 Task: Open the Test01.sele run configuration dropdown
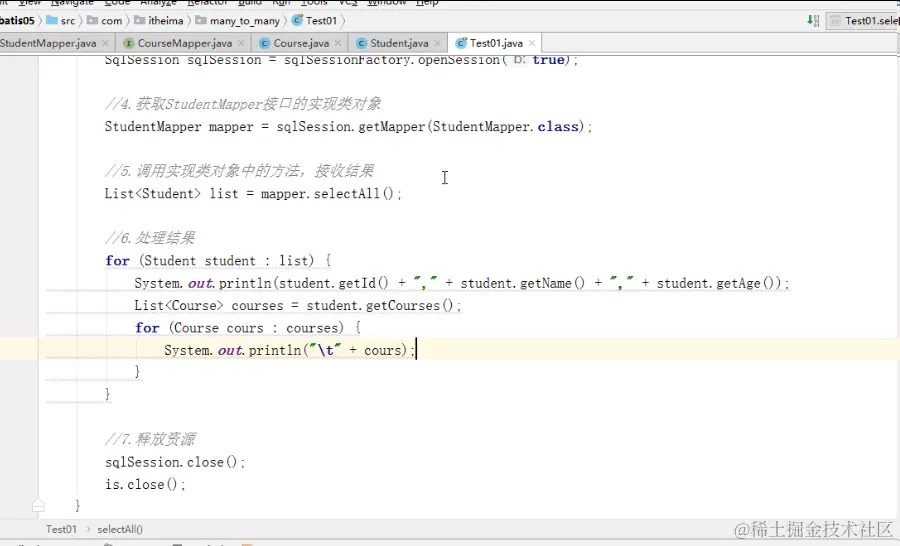coord(864,21)
